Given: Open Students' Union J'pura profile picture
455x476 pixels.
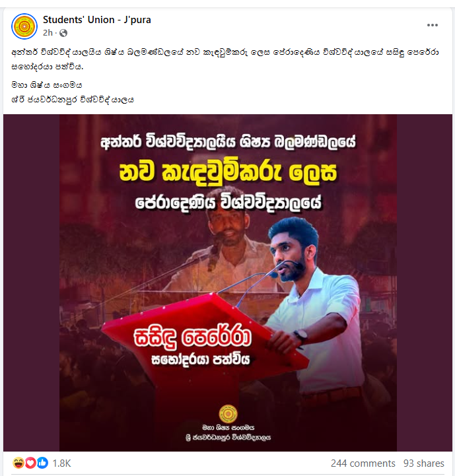Looking at the screenshot, I should coord(24,26).
